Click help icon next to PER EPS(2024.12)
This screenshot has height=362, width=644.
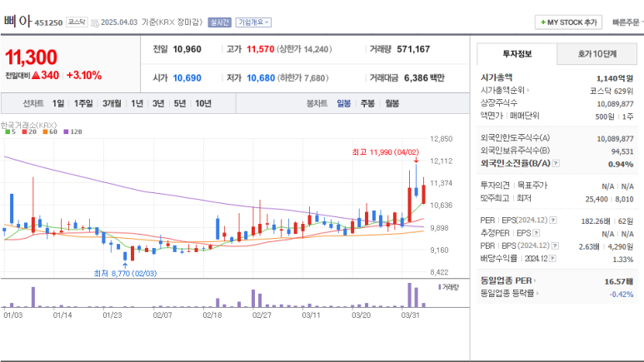click(553, 221)
